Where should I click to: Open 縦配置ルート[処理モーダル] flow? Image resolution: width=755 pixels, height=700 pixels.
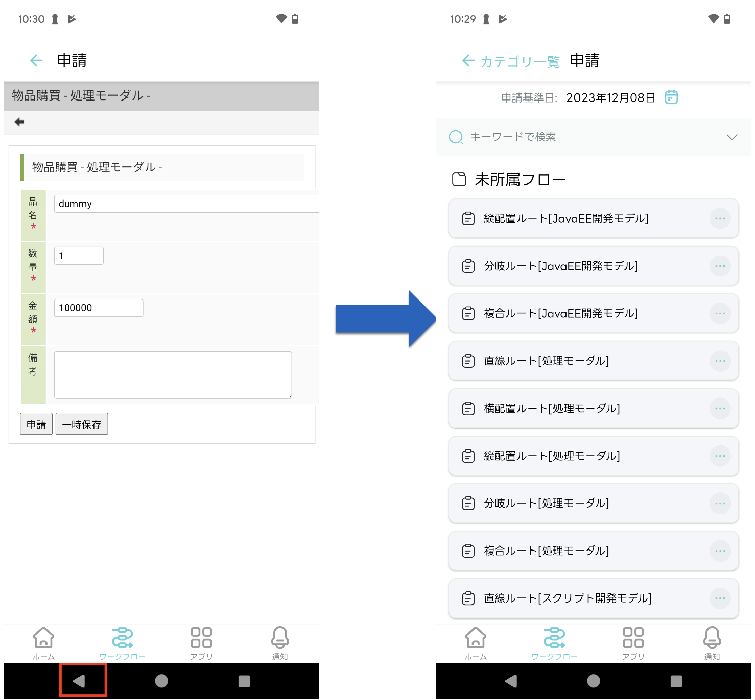[x=594, y=456]
